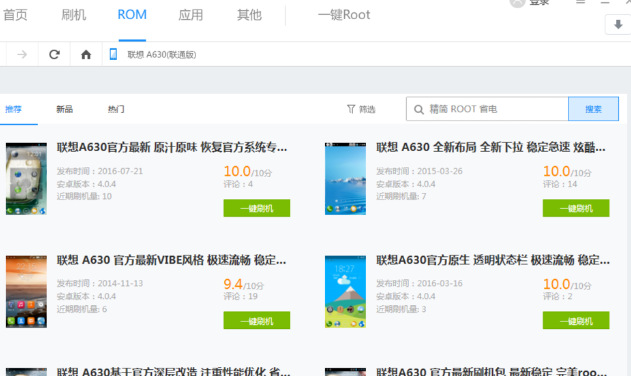This screenshot has width=631, height=376.
Task: Click the forward navigation arrow
Action: (22, 54)
